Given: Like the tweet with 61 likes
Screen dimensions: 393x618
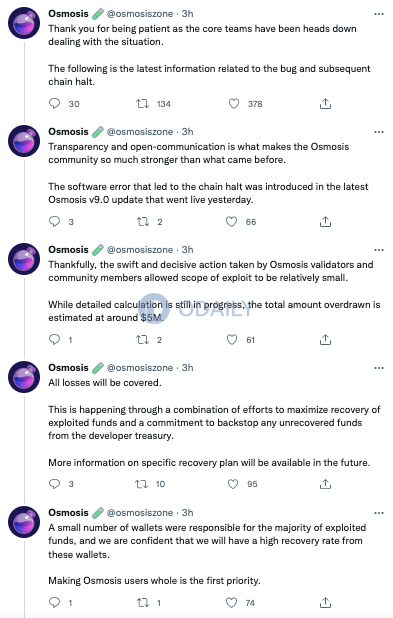Looking at the screenshot, I should tap(232, 339).
